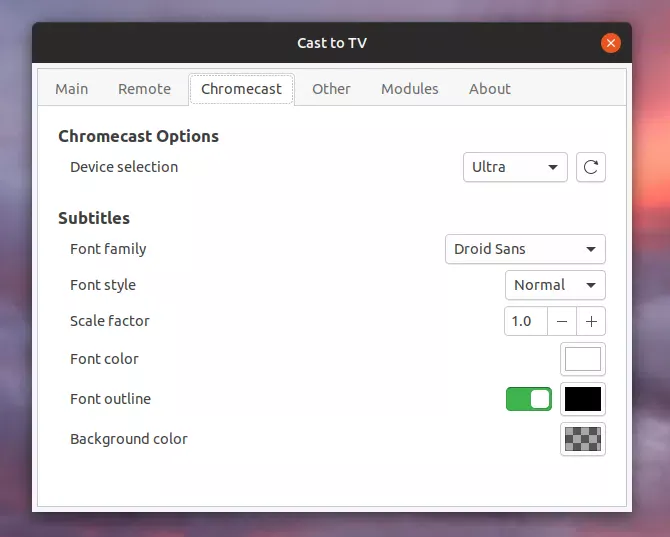
Task: Click the Scale factor label
Action: click(110, 321)
